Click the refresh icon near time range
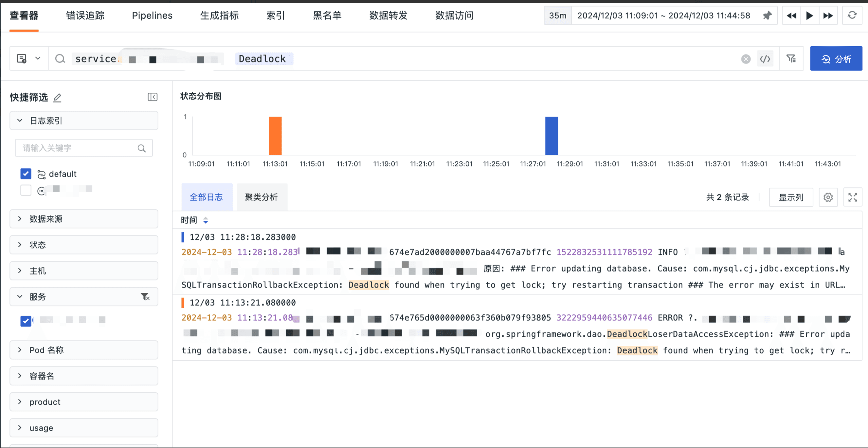Screen dimensions: 868x448 (852, 15)
